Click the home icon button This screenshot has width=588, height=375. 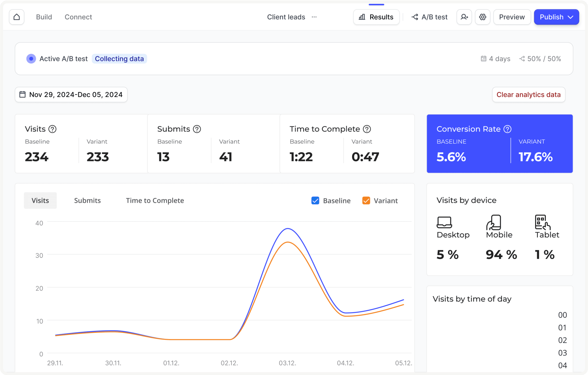17,17
